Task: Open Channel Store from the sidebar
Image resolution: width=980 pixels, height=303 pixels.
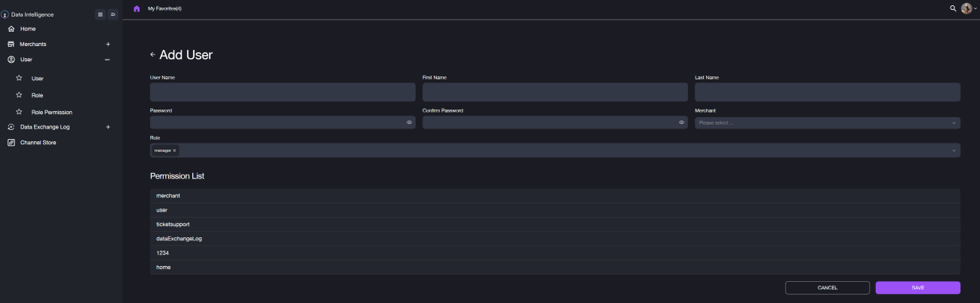Action: click(38, 142)
